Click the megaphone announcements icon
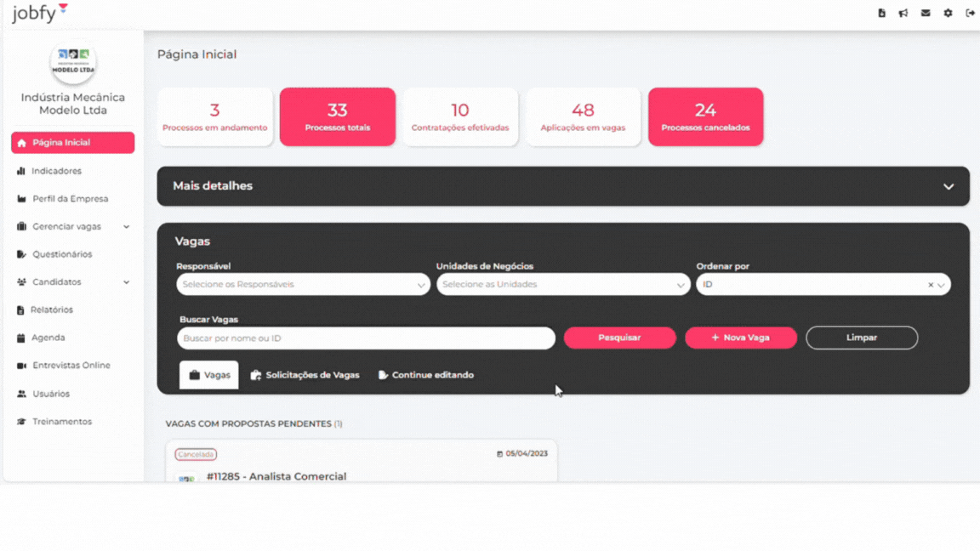 pos(903,13)
